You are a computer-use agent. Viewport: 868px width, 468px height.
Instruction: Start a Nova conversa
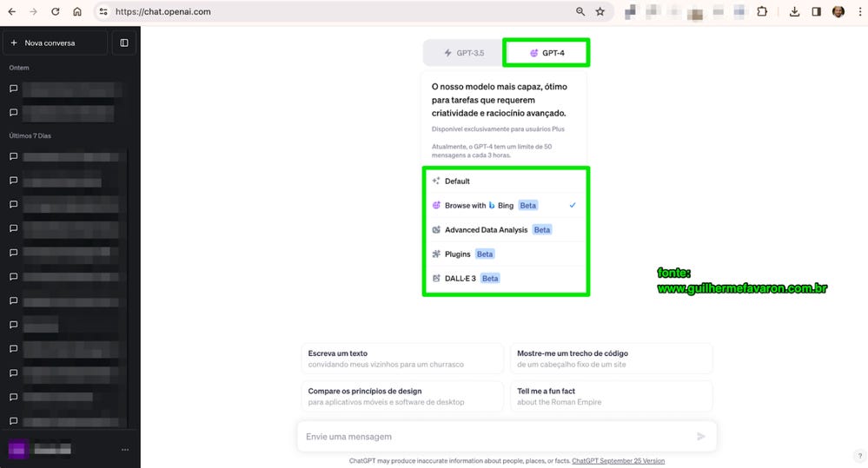[56, 43]
